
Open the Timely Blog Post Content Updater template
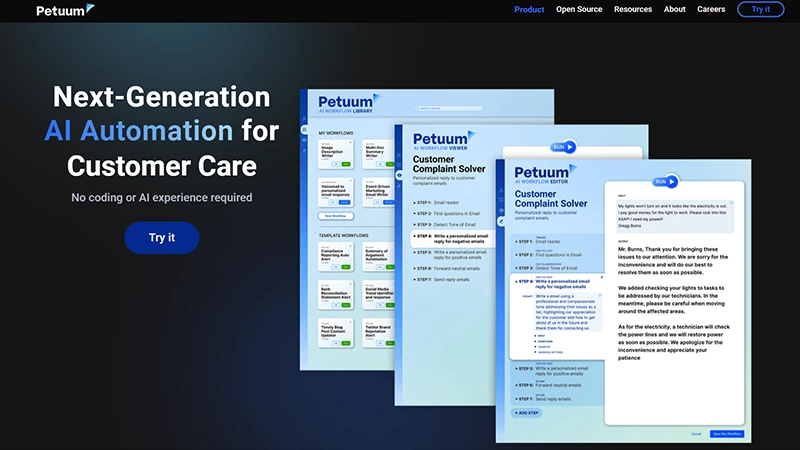(x=335, y=333)
